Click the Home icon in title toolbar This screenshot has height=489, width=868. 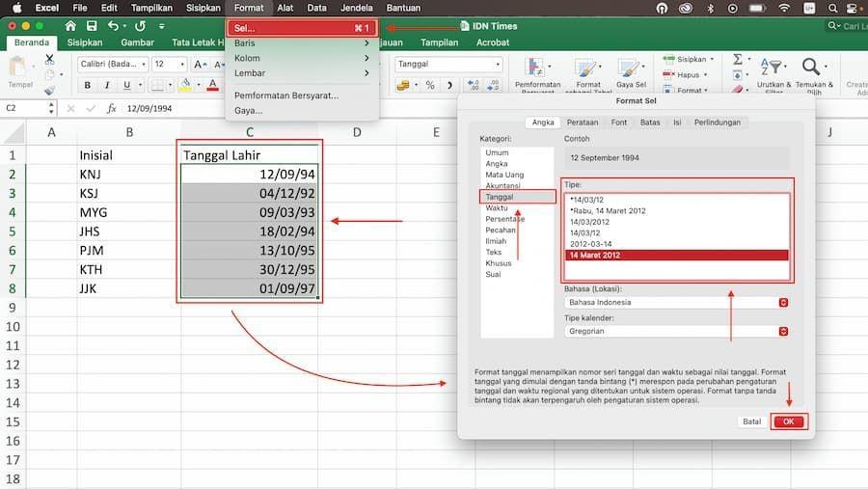(x=70, y=26)
